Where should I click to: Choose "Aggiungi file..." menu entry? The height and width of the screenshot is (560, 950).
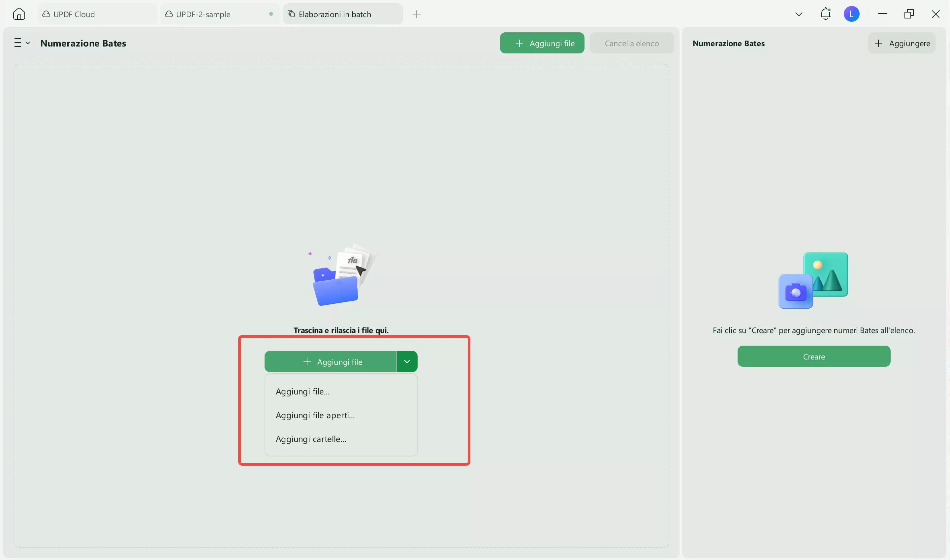click(303, 392)
